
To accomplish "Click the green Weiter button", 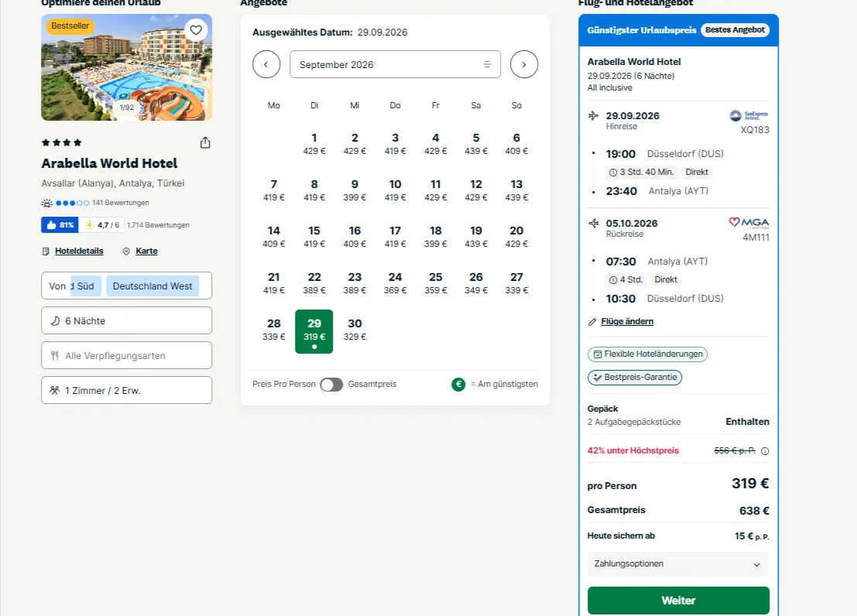I will [678, 601].
